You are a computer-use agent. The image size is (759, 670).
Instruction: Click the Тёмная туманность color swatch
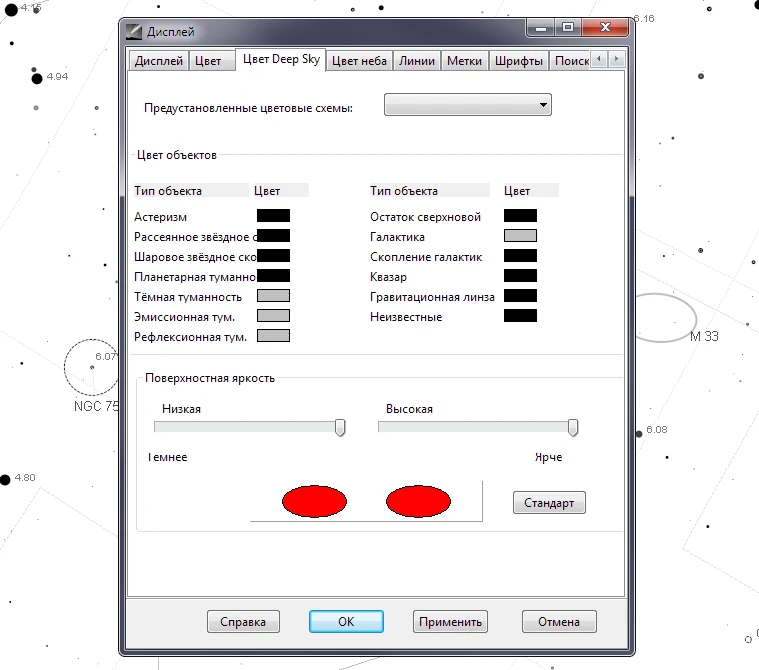click(x=273, y=296)
